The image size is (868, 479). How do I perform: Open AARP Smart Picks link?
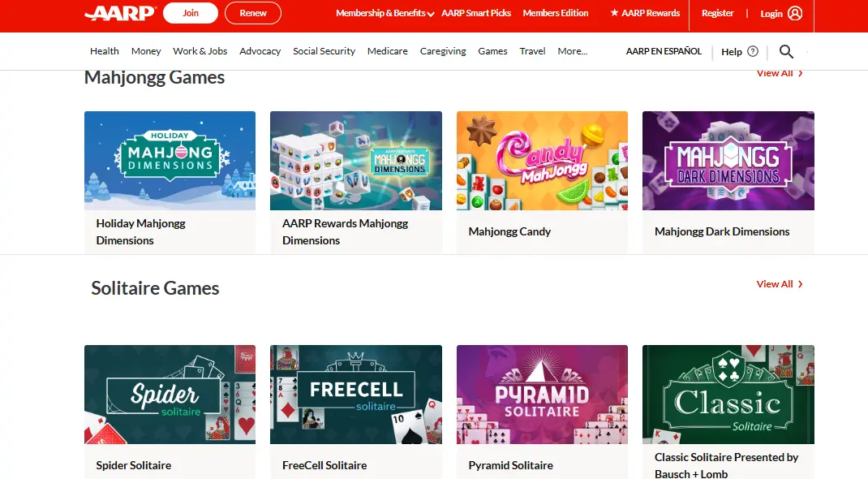click(x=476, y=13)
